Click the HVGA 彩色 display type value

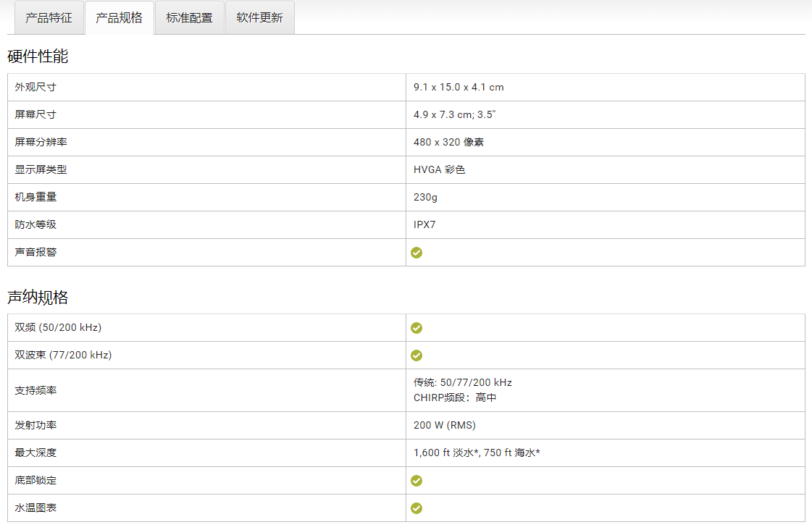tap(439, 170)
